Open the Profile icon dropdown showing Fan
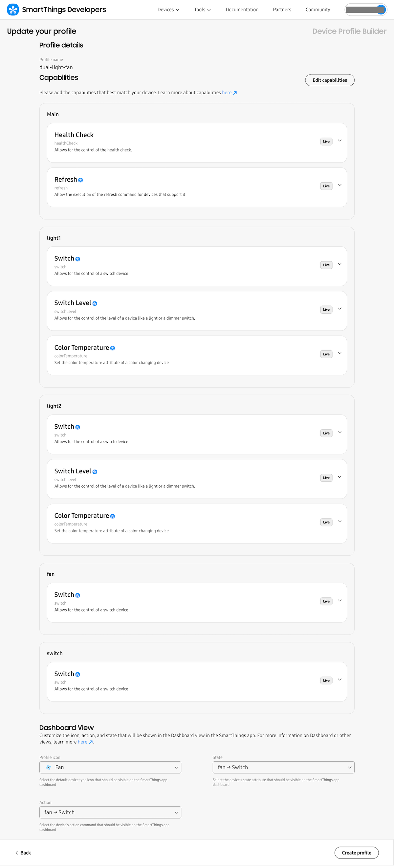Viewport: 394px width, 868px height. click(x=110, y=767)
